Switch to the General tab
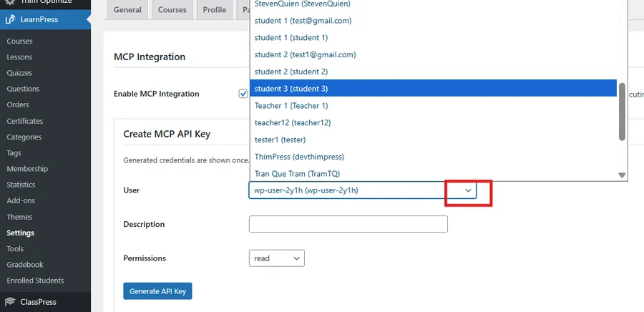Viewport: 644px width, 312px height. [x=127, y=10]
